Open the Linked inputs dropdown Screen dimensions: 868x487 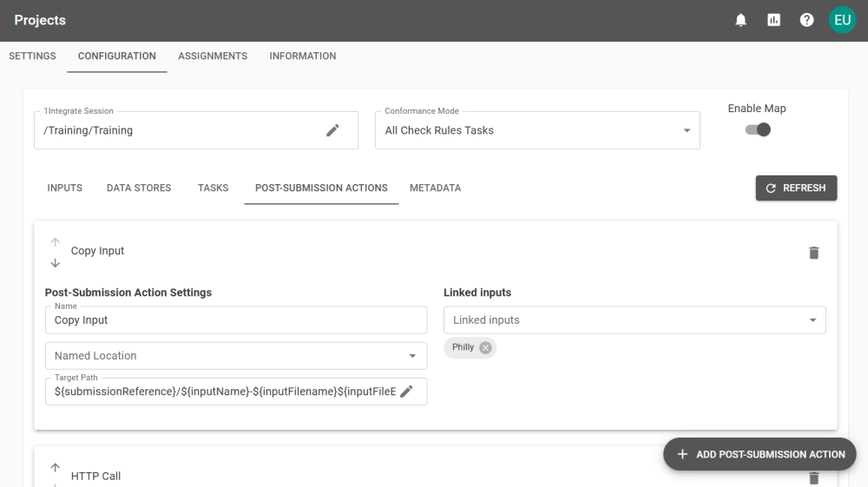coord(635,319)
